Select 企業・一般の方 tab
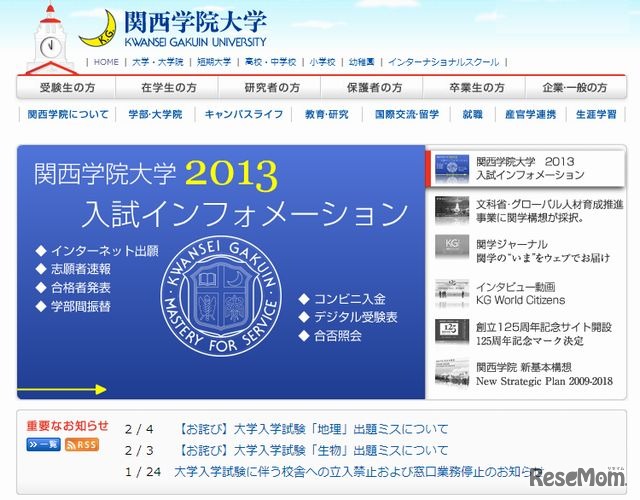Viewport: 640px width, 500px height. pos(575,87)
